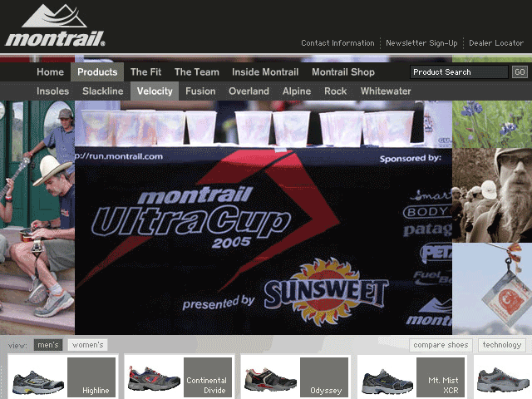532x399 pixels.
Task: Click the Sunsweet sun logo
Action: [325, 292]
